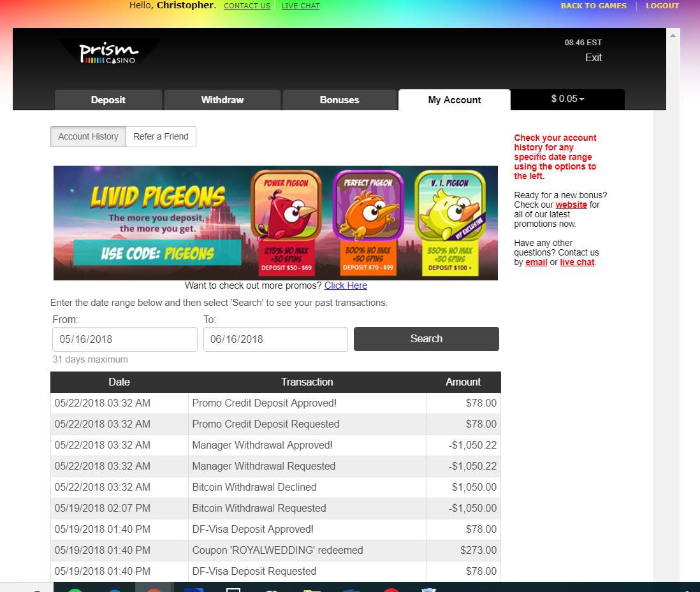This screenshot has width=700, height=592.
Task: Select 'DF-Visa Deposit Requested' row text
Action: pyautogui.click(x=254, y=571)
